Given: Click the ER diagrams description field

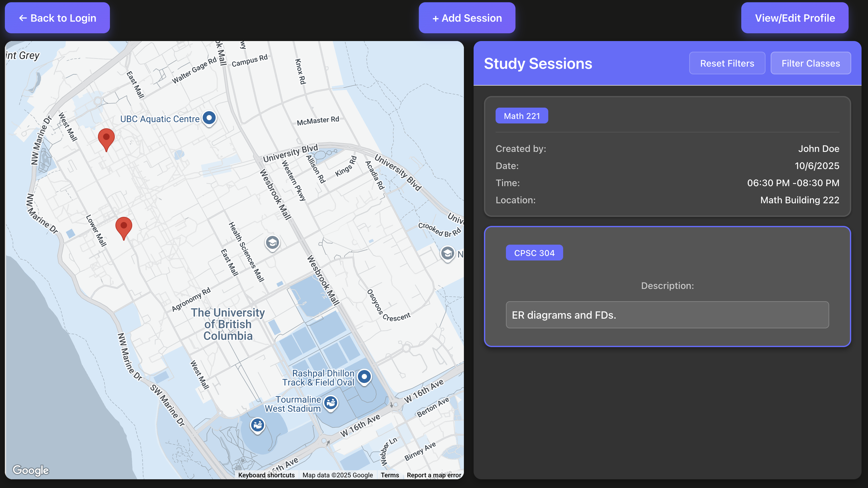Looking at the screenshot, I should point(667,315).
